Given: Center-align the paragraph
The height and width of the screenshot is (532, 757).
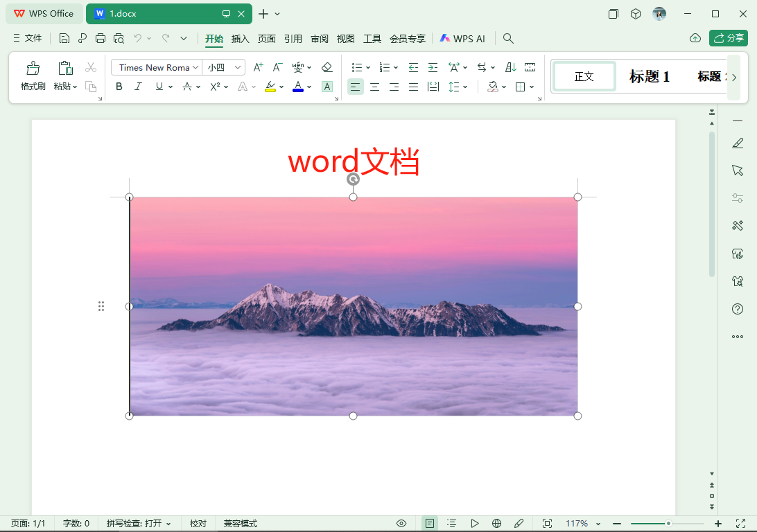Looking at the screenshot, I should (x=374, y=87).
